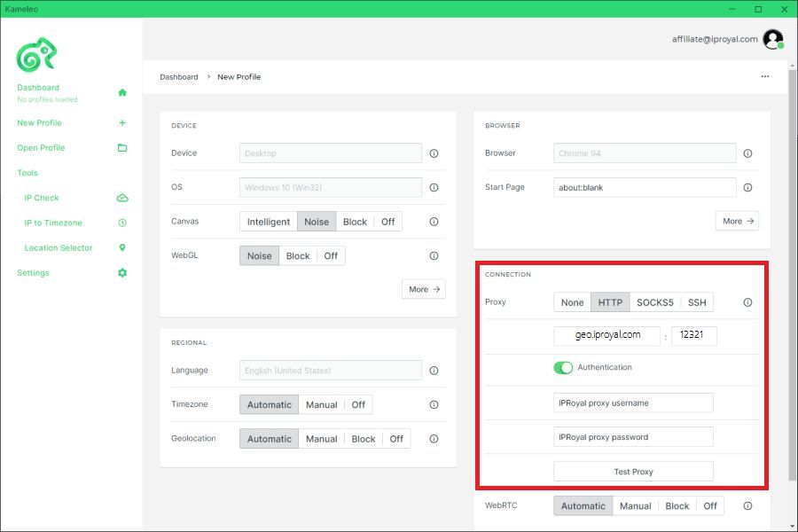The width and height of the screenshot is (798, 532).
Task: Show info for the Start Page field
Action: [747, 187]
